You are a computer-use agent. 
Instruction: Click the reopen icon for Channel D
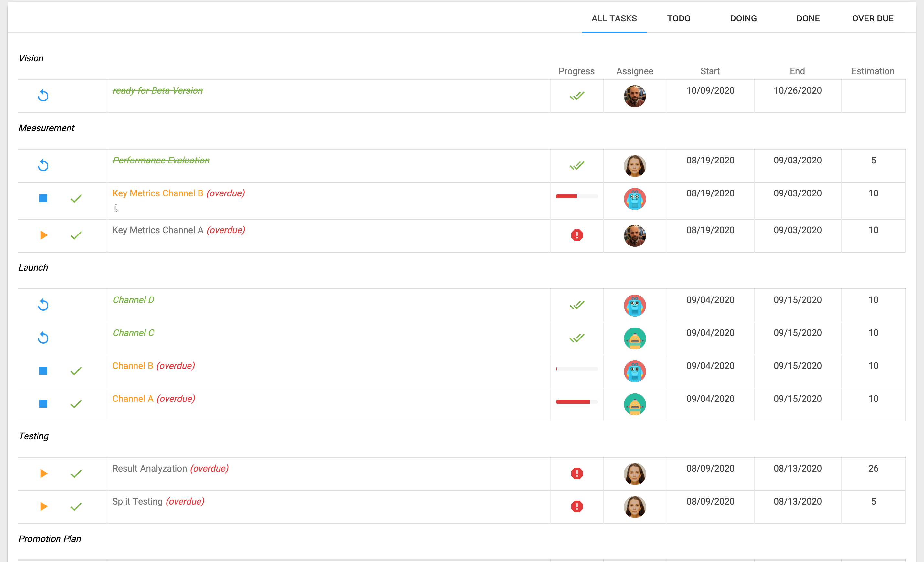(43, 305)
